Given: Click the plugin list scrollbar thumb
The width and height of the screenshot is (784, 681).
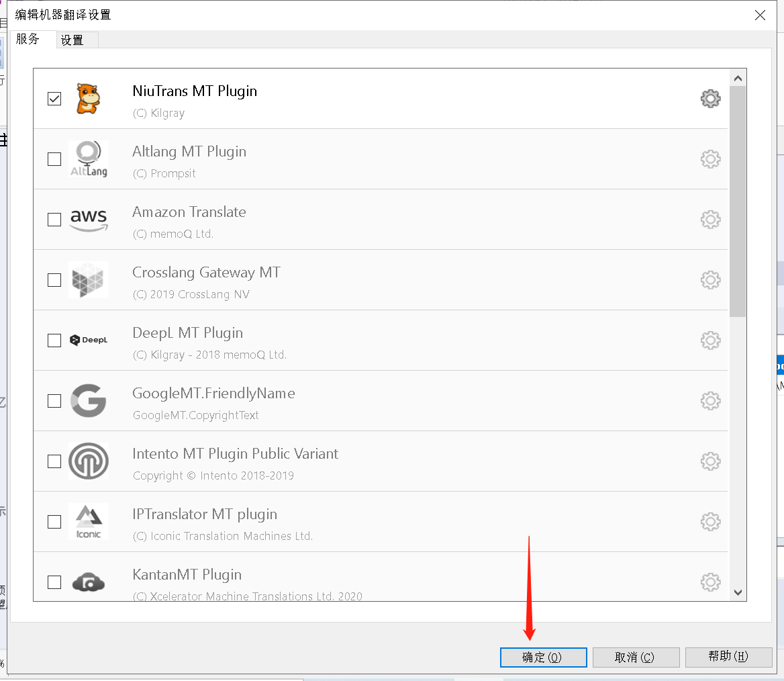Looking at the screenshot, I should (738, 201).
